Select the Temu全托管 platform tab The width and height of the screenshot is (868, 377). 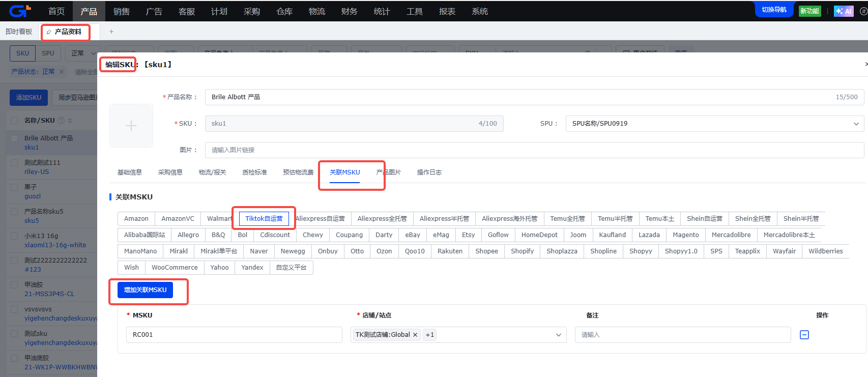tap(568, 219)
